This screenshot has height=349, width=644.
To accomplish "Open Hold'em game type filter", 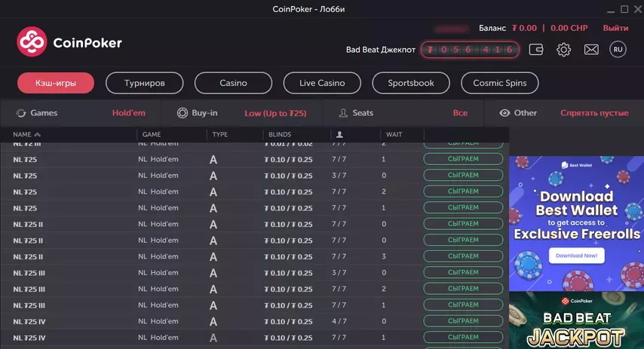I will click(128, 113).
